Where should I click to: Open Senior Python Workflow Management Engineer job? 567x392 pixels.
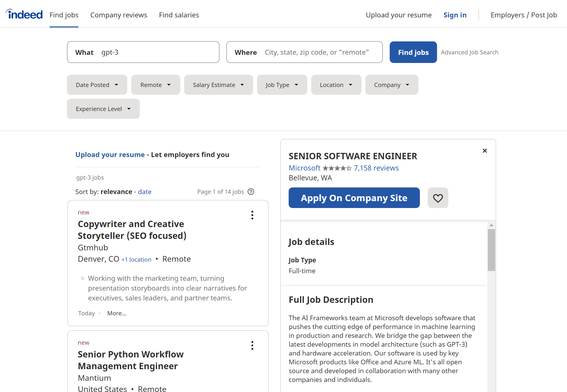pos(130,360)
